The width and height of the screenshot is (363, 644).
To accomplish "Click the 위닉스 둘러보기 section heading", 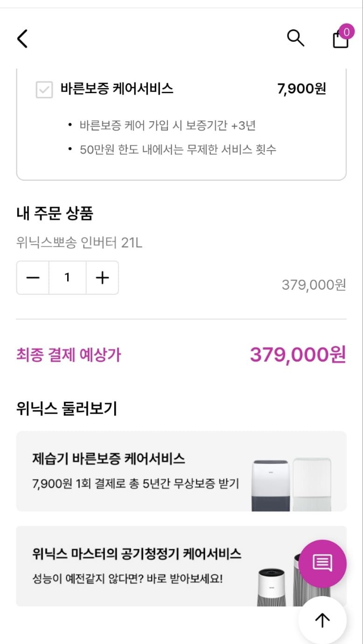I will point(66,409).
